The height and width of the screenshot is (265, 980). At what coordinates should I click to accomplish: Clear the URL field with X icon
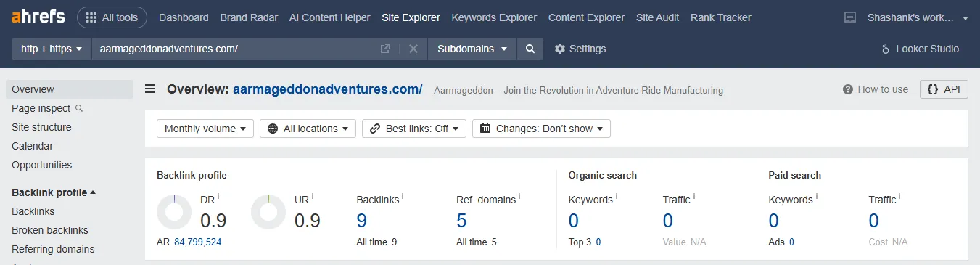point(413,49)
